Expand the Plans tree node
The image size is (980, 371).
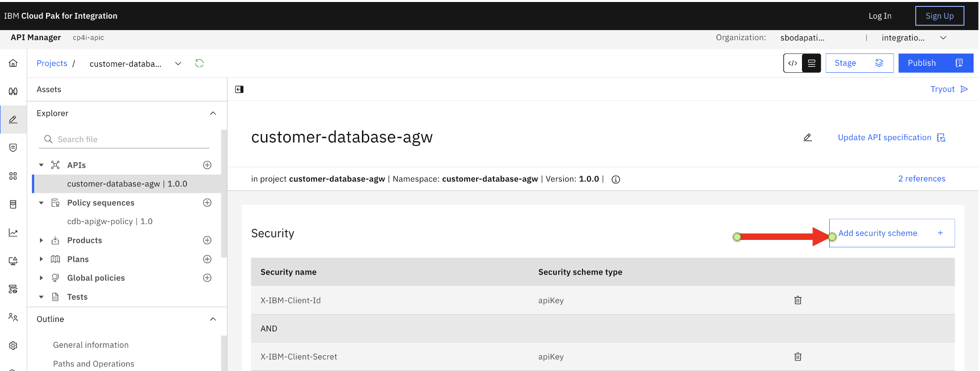tap(42, 259)
